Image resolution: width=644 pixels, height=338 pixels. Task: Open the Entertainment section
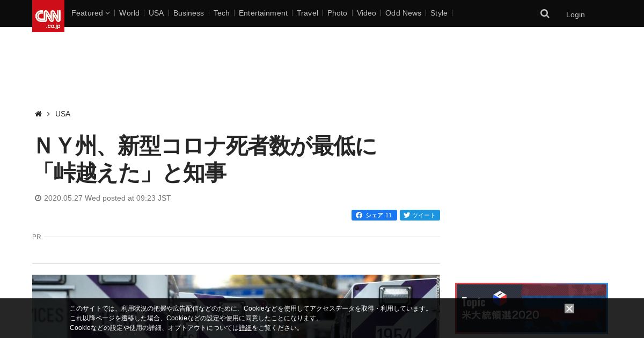263,13
